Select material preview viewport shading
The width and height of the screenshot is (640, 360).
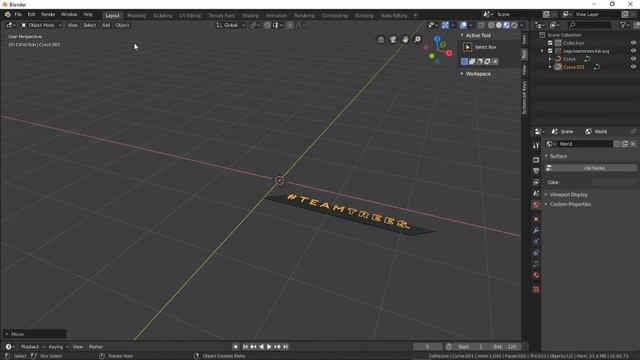(x=507, y=25)
